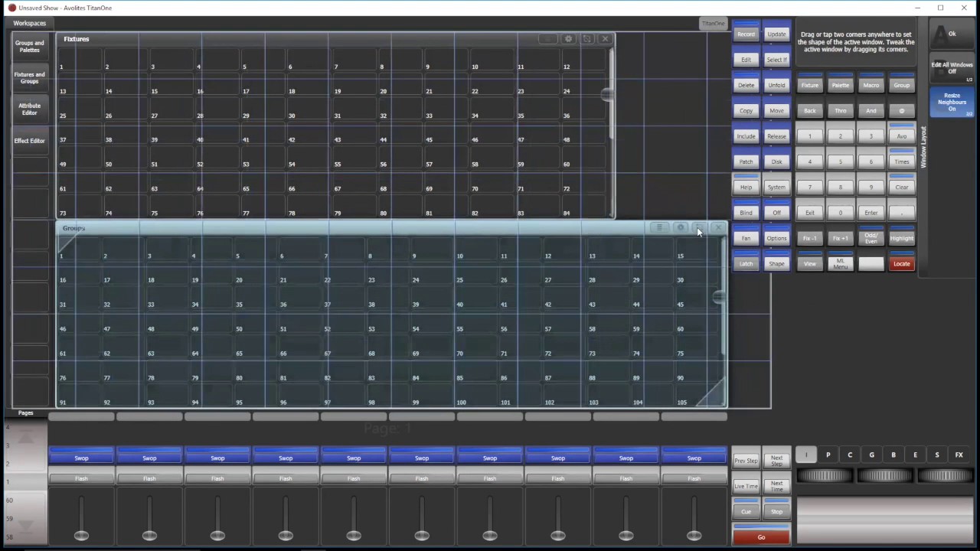Click the Group keypad button

pos(901,84)
